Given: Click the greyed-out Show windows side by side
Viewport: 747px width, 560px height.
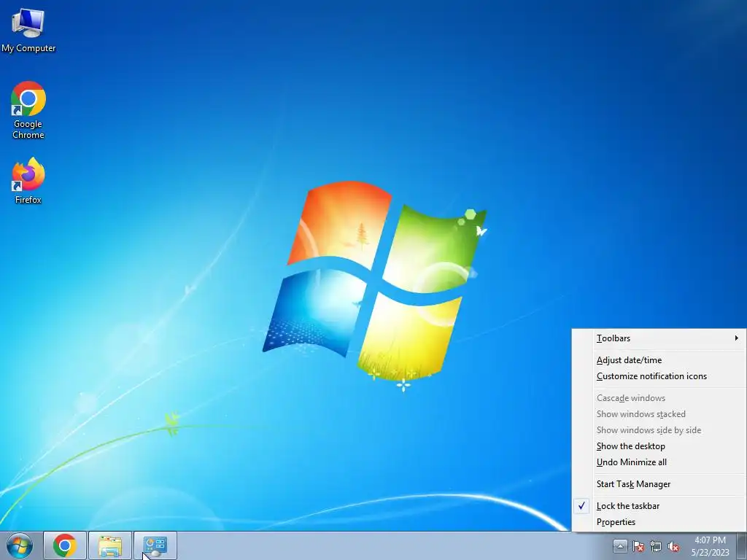Looking at the screenshot, I should [659, 430].
